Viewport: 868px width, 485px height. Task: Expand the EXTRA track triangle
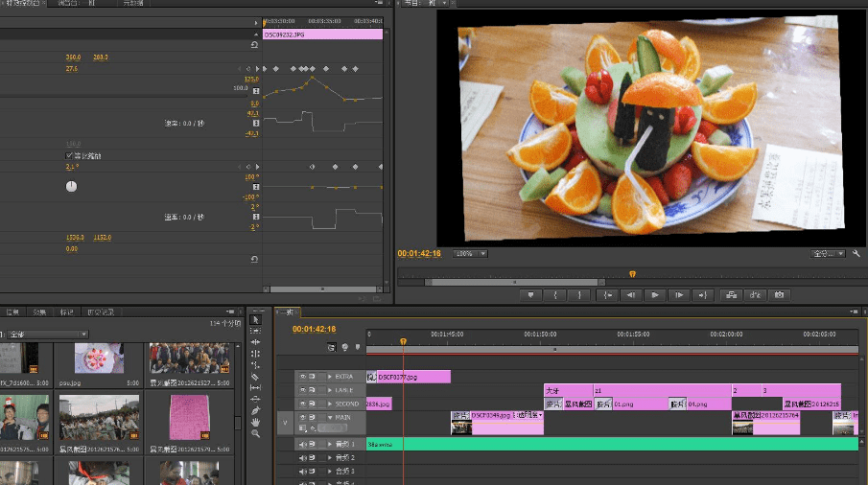[329, 377]
